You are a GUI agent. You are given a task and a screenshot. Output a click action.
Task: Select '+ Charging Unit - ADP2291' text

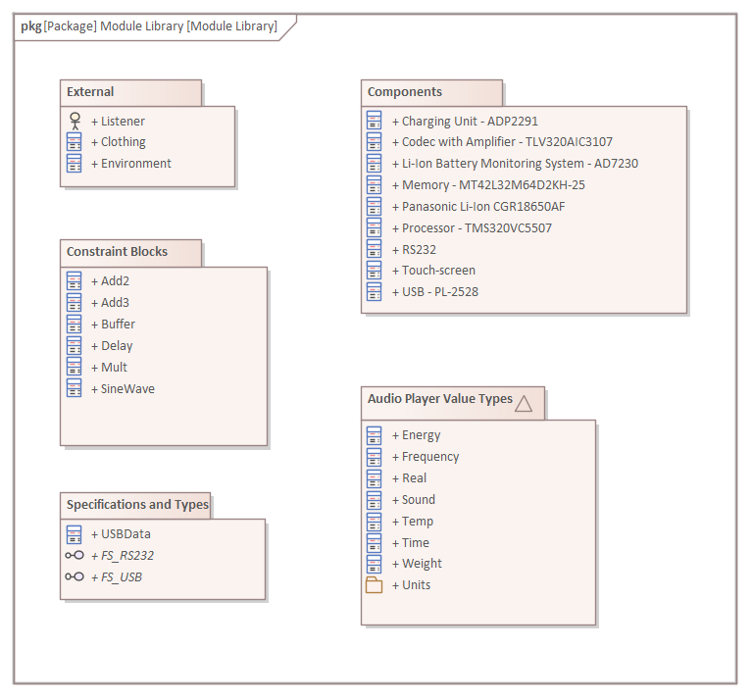coord(465,122)
